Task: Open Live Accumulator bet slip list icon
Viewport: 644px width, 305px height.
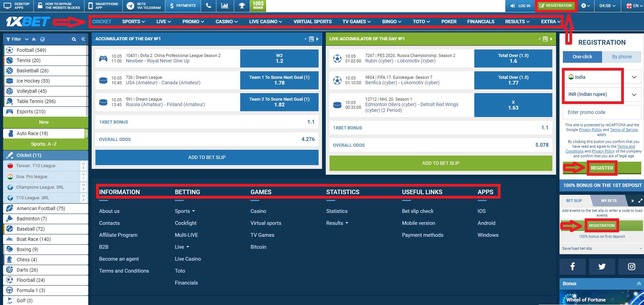Action: [545, 39]
